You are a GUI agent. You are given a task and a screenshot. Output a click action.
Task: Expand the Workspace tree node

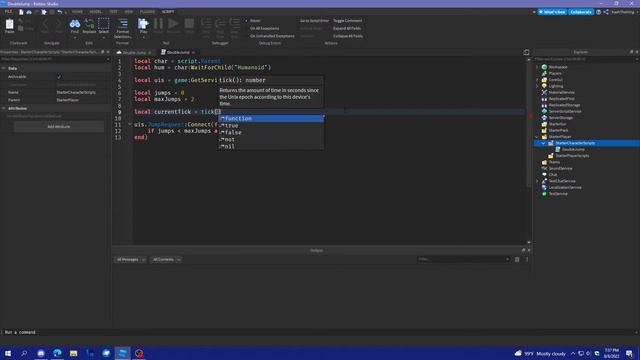537,67
